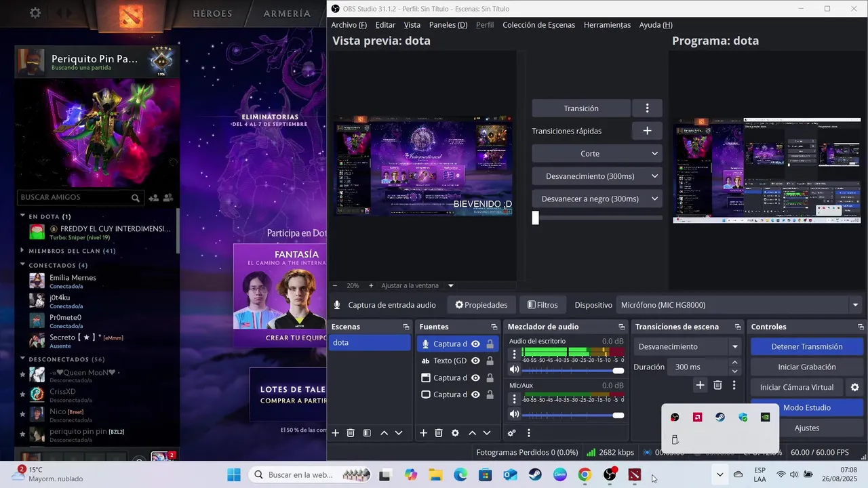Screen dimensions: 868x488
Task: Click add friend icon in Dota
Action: [x=154, y=198]
